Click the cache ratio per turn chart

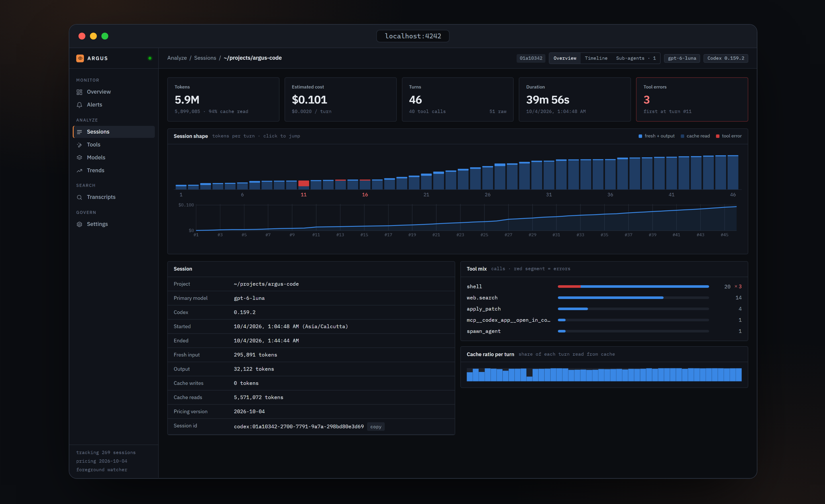click(604, 375)
